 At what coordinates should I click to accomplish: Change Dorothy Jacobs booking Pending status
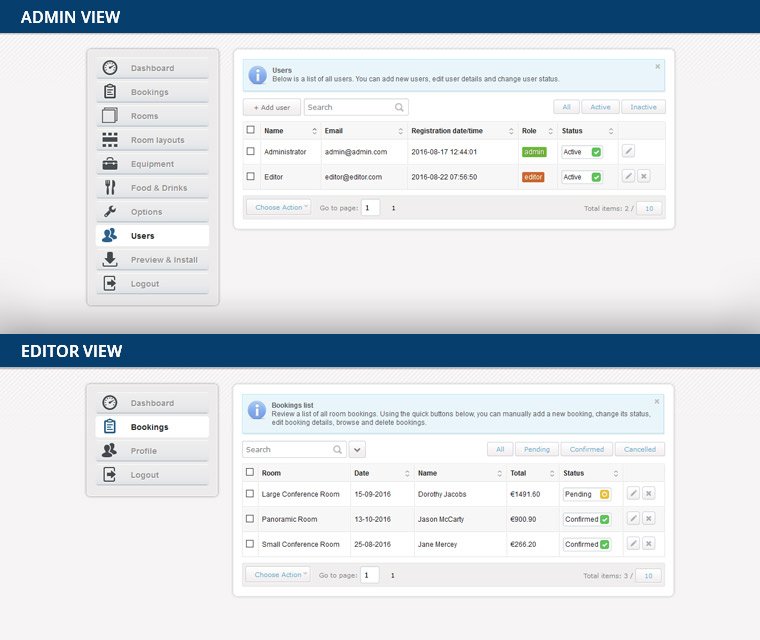pos(587,494)
